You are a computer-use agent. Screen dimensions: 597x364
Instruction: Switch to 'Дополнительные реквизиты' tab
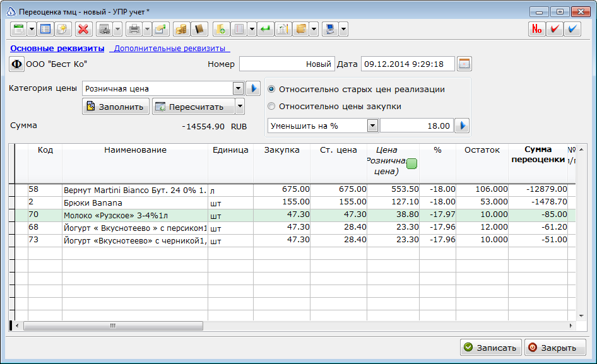(x=170, y=49)
